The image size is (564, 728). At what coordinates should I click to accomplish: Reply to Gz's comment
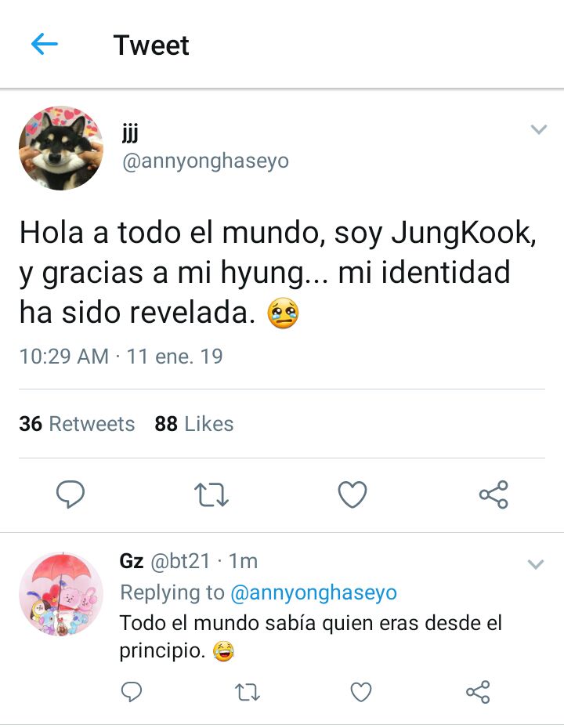132,692
